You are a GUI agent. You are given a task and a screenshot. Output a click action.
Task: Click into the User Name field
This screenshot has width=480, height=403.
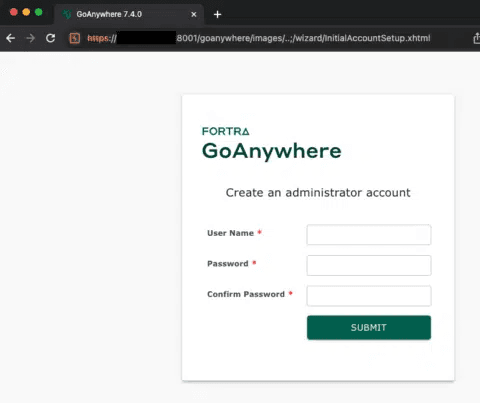tap(369, 235)
